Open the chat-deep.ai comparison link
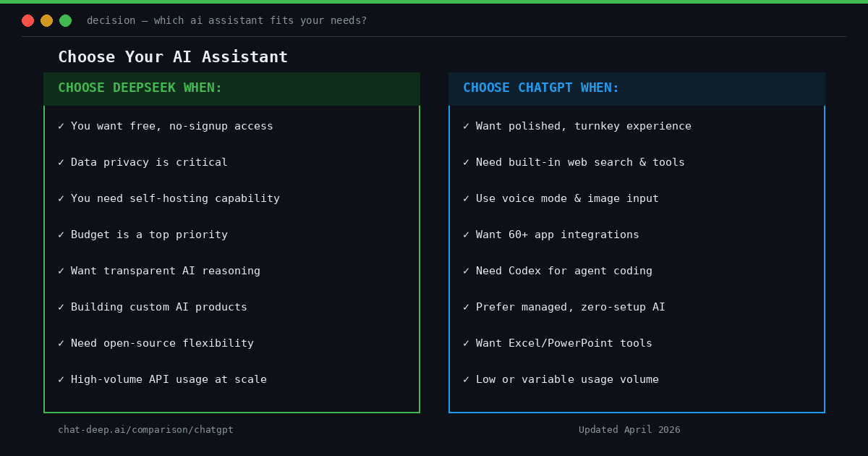 point(145,429)
